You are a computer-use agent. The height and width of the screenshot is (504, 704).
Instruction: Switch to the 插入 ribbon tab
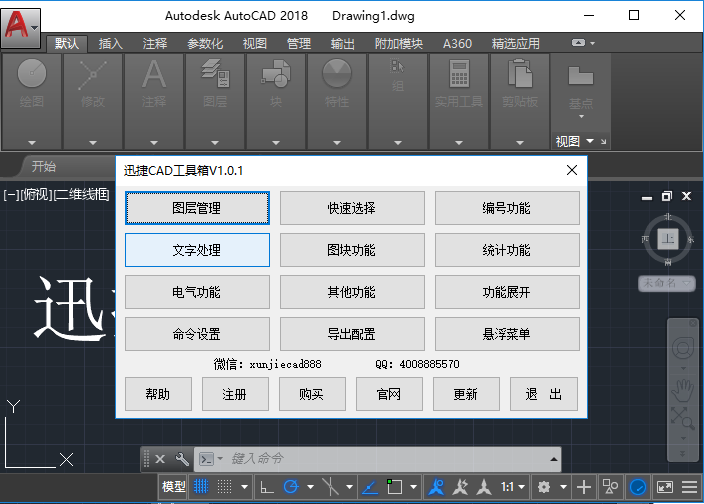(110, 44)
